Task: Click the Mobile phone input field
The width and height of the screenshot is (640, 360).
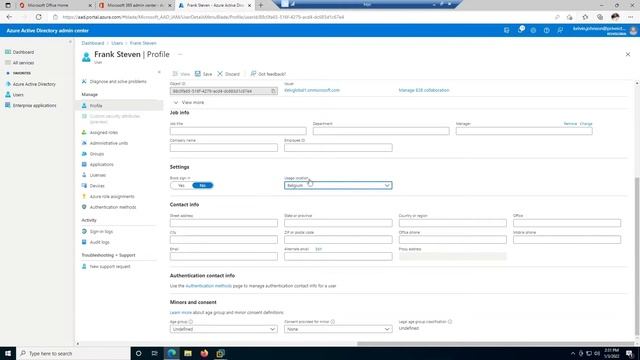Action: tap(567, 240)
